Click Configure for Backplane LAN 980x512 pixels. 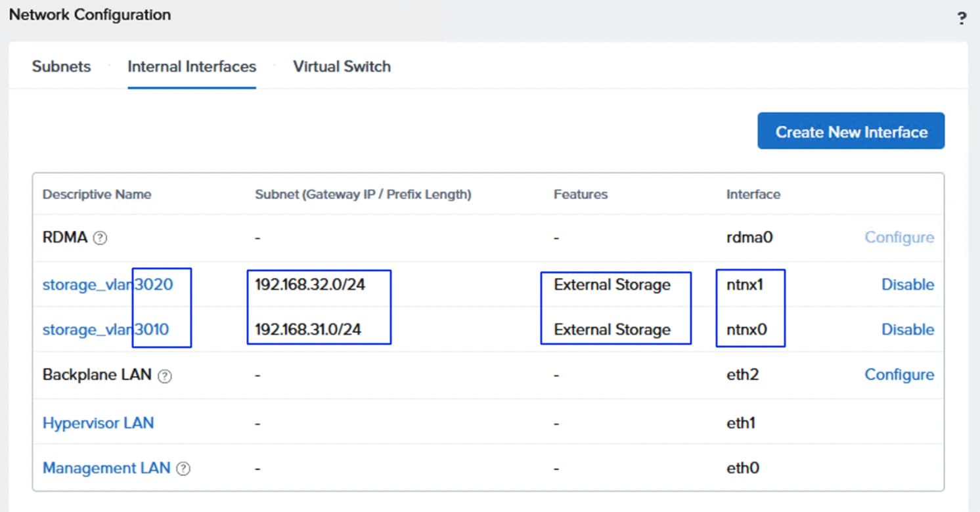click(899, 375)
